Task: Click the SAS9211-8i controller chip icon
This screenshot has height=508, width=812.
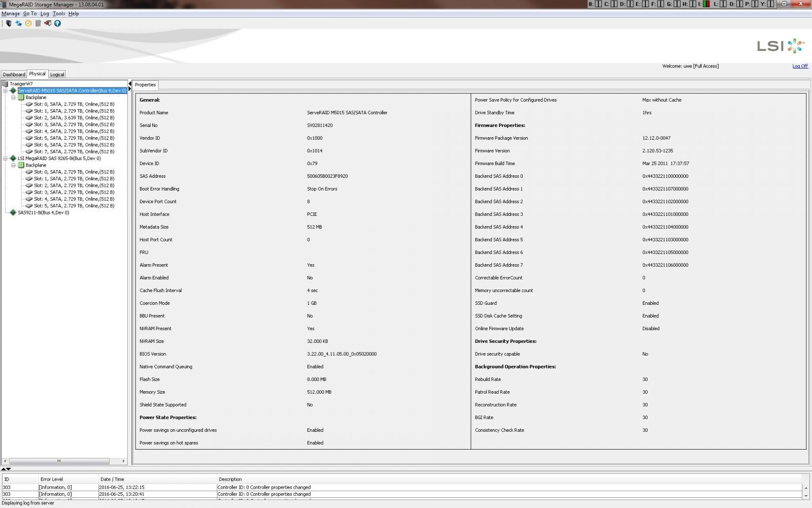Action: click(13, 213)
